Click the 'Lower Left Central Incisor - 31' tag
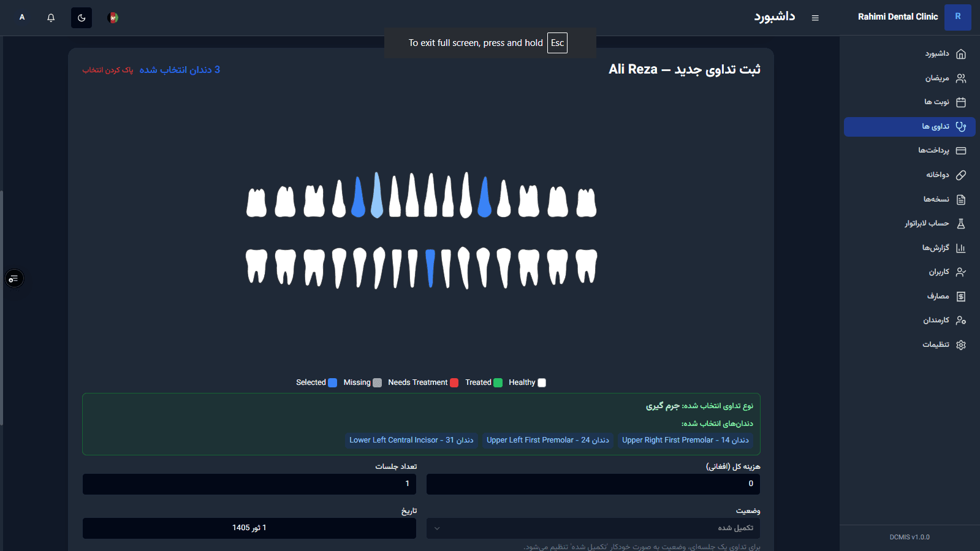This screenshot has height=551, width=980. (411, 440)
